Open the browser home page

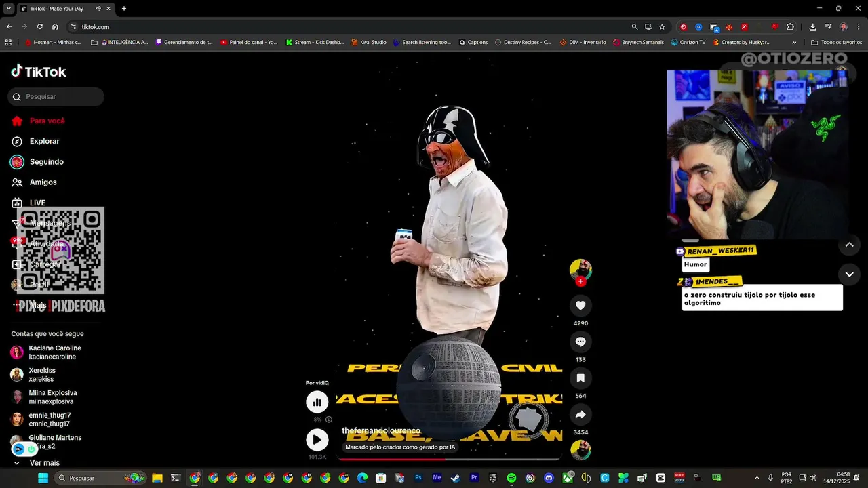[55, 27]
